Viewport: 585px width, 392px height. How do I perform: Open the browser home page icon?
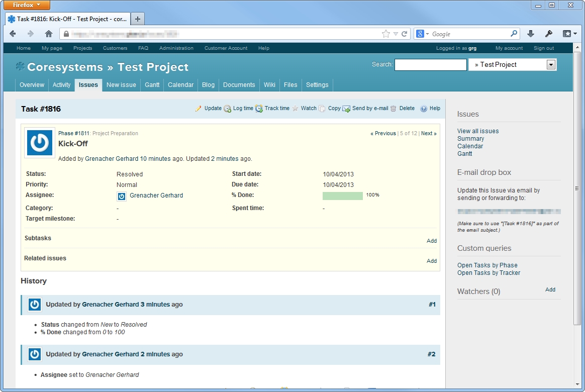[49, 34]
